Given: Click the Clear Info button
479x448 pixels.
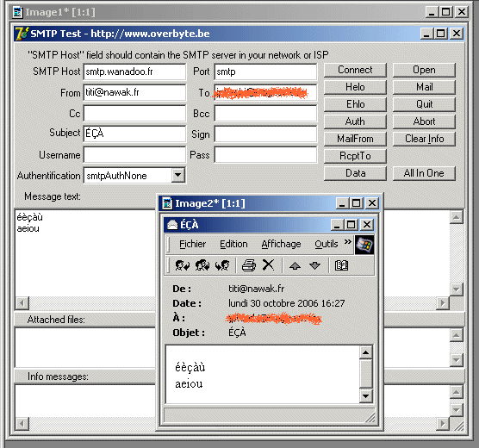Looking at the screenshot, I should point(424,139).
